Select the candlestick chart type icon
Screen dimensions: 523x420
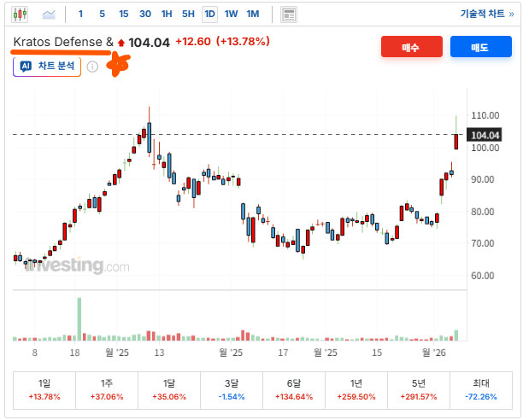click(20, 15)
